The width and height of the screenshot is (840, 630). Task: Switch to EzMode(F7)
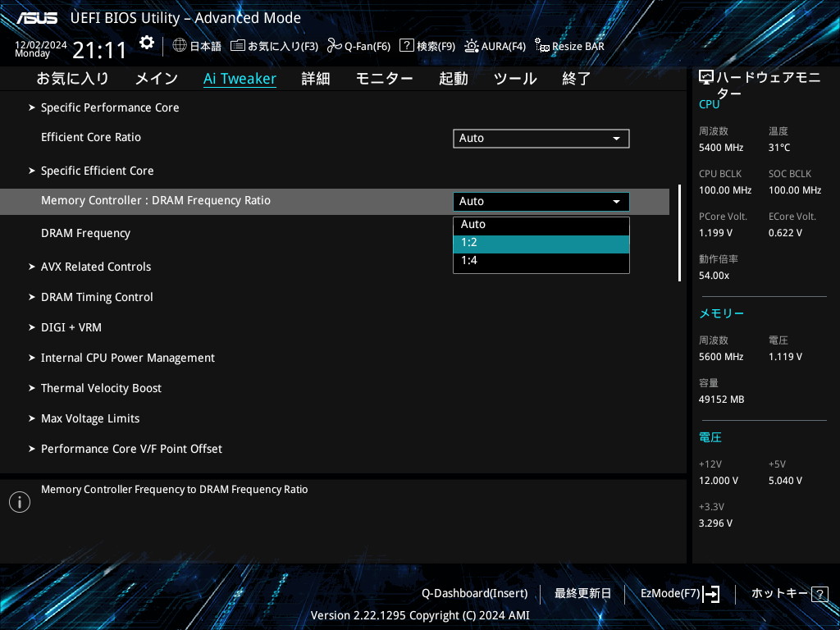coord(680,593)
